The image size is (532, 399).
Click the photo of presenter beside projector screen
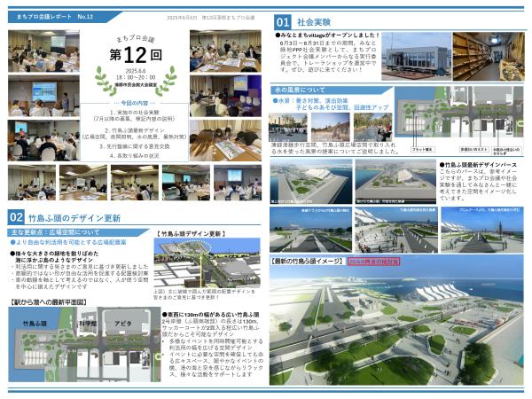pos(43,96)
